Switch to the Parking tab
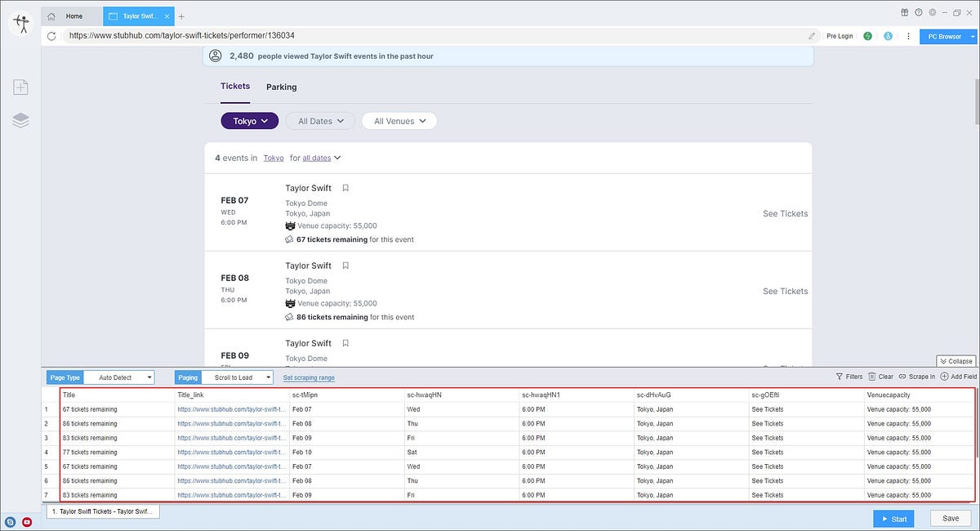This screenshot has height=531, width=980. coord(281,87)
